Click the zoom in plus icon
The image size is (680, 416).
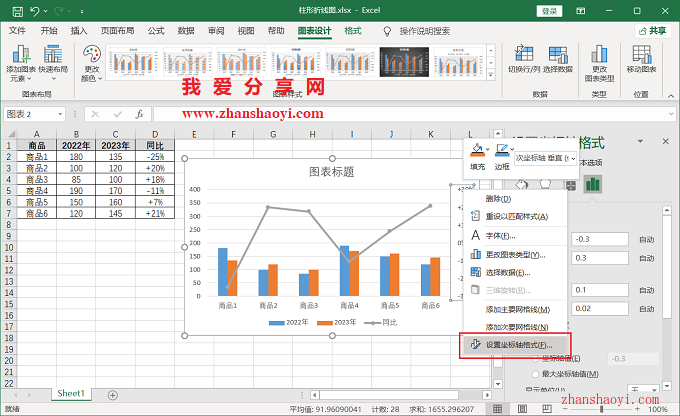637,409
